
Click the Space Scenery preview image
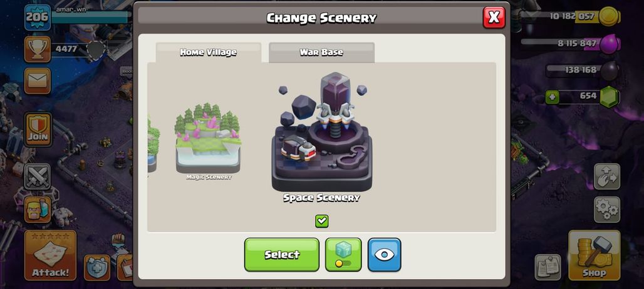click(x=321, y=132)
